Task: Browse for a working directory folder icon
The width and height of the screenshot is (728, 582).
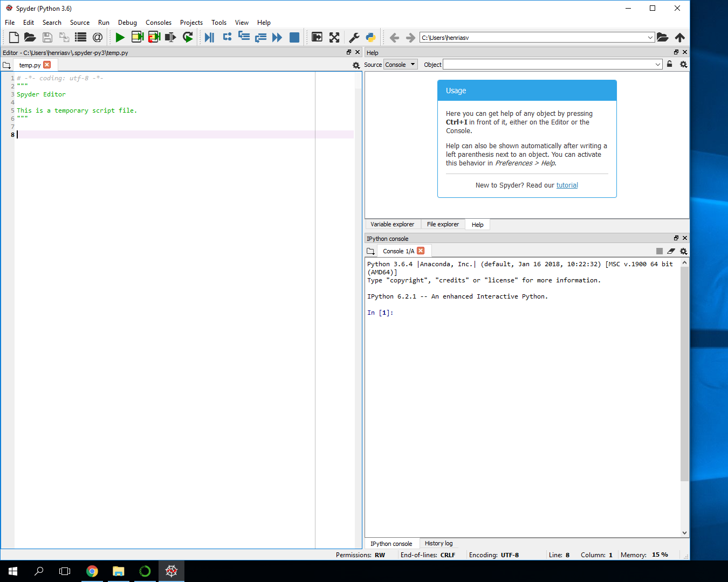Action: tap(663, 37)
